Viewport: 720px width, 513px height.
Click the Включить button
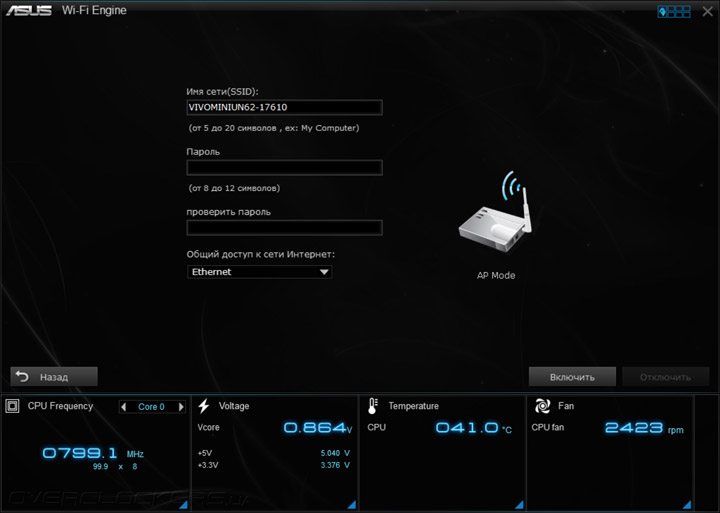[x=572, y=377]
